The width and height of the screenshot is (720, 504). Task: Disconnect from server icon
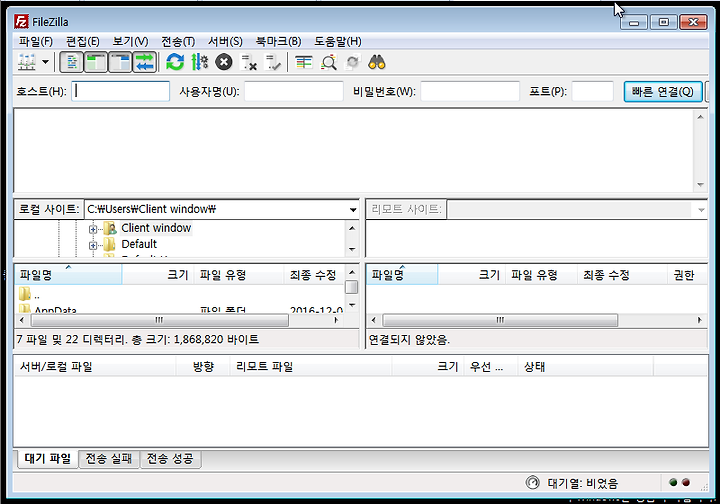(x=248, y=62)
